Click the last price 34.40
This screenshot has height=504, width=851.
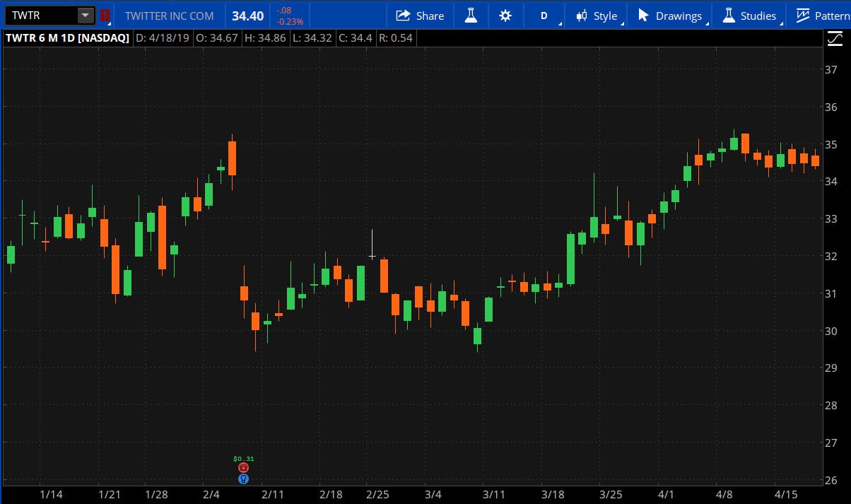pos(247,16)
